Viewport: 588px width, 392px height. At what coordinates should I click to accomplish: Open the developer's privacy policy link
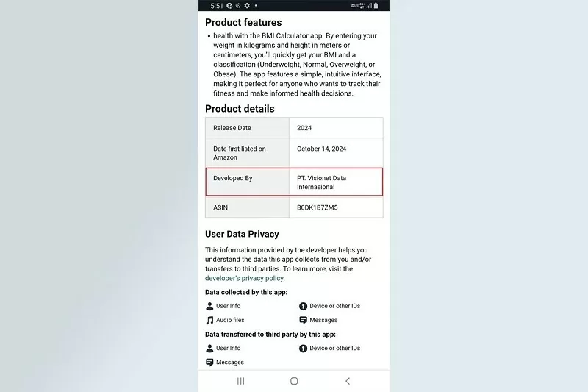tap(244, 278)
